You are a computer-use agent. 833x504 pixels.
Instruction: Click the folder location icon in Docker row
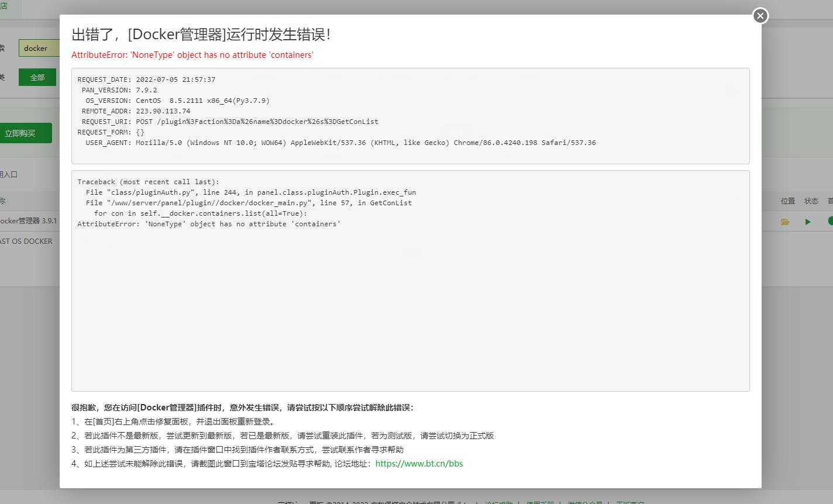(x=785, y=222)
